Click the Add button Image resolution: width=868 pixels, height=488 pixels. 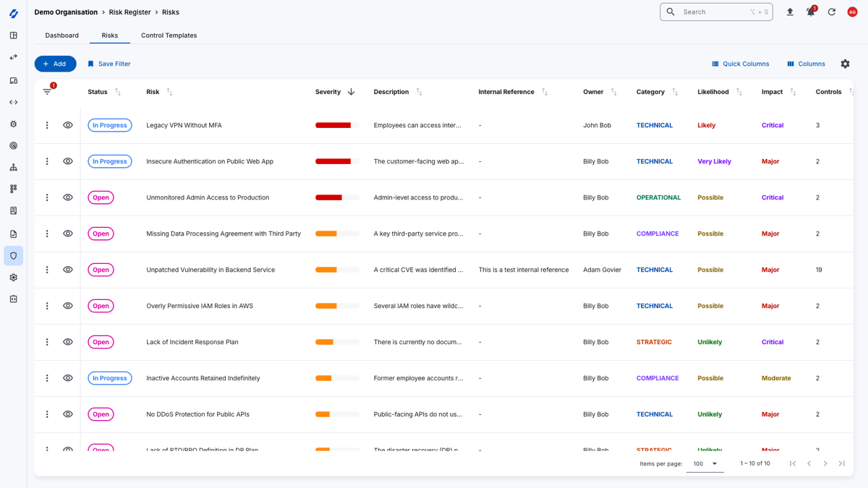tap(55, 64)
